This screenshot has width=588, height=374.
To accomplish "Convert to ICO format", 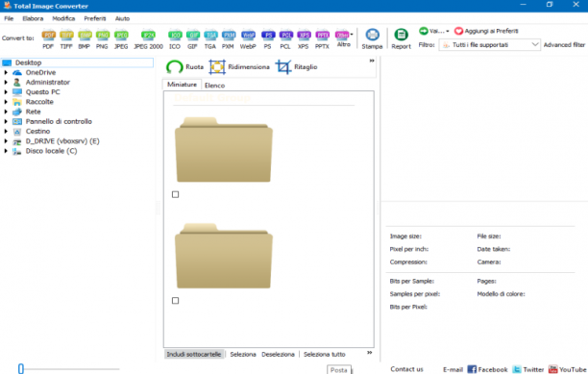I will tap(175, 39).
